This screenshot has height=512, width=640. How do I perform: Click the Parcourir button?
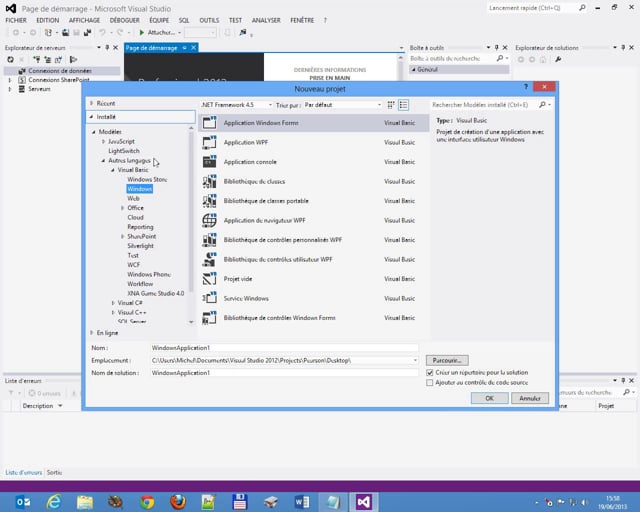(447, 361)
